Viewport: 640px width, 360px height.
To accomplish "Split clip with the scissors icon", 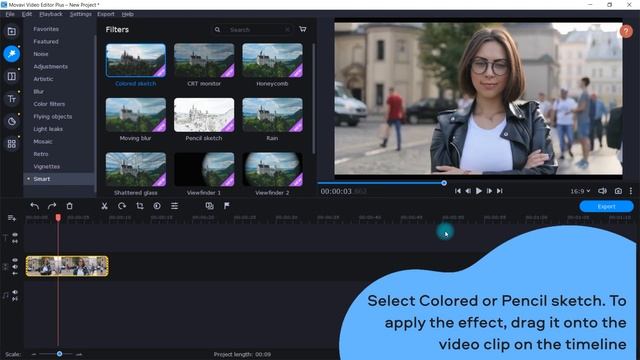I will coord(104,206).
